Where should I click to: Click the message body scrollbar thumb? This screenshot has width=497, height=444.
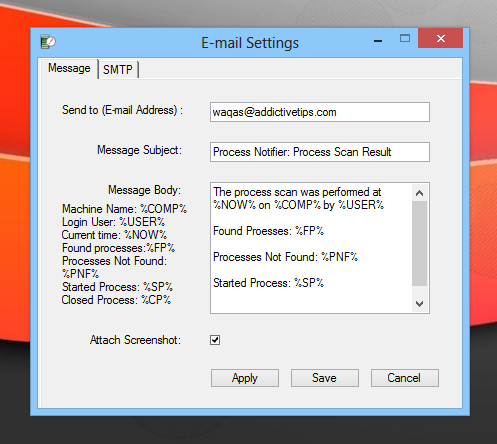click(420, 243)
